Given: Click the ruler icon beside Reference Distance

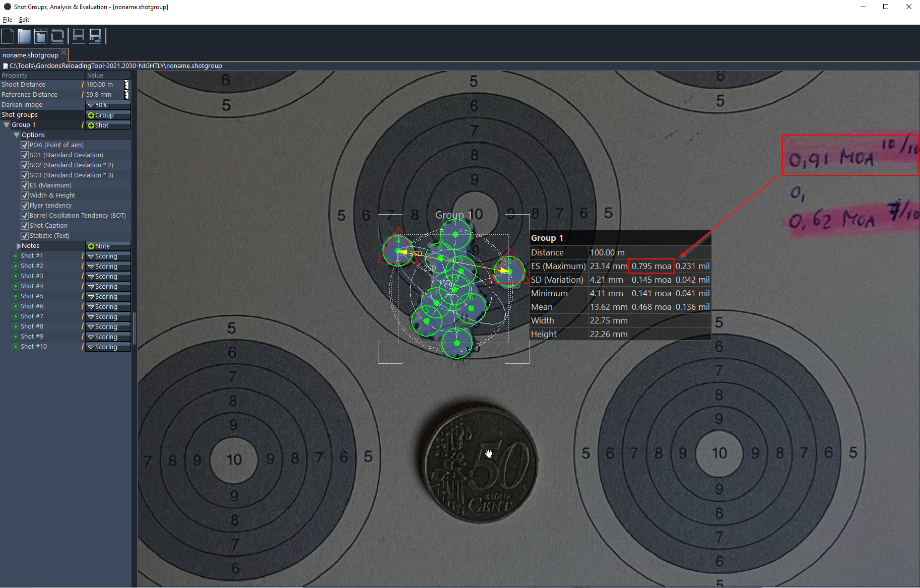Looking at the screenshot, I should coord(126,95).
